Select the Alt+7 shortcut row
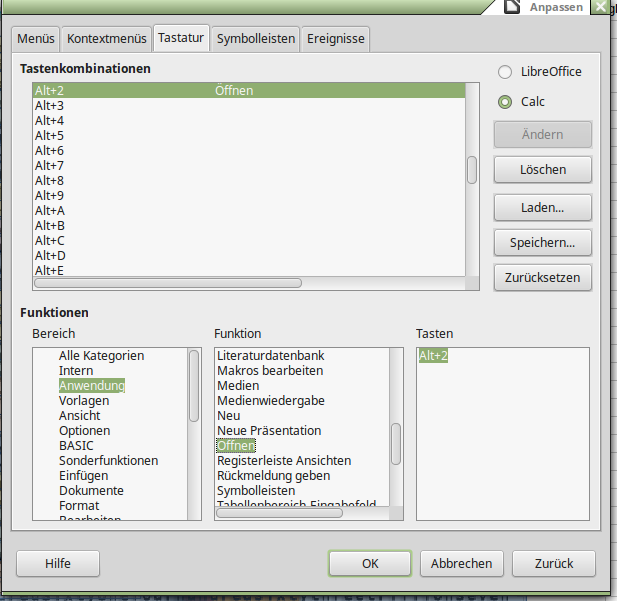Viewport: 617px width, 601px height. [x=249, y=165]
